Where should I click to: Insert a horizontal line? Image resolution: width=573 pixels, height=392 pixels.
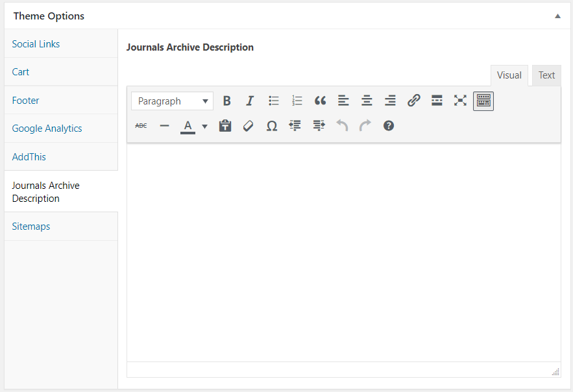pyautogui.click(x=164, y=126)
